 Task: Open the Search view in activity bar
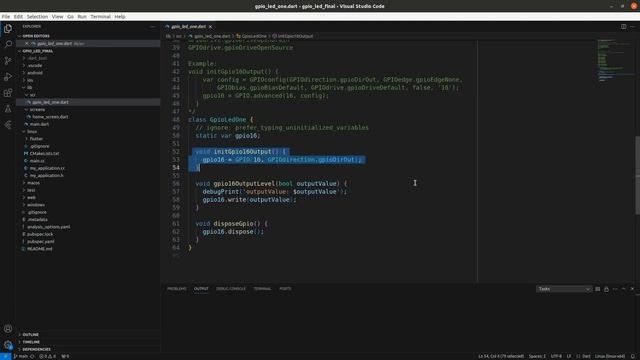tap(8, 44)
